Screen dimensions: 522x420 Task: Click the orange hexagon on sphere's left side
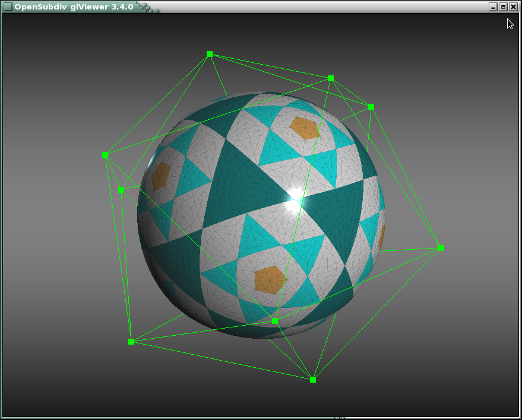(x=160, y=176)
